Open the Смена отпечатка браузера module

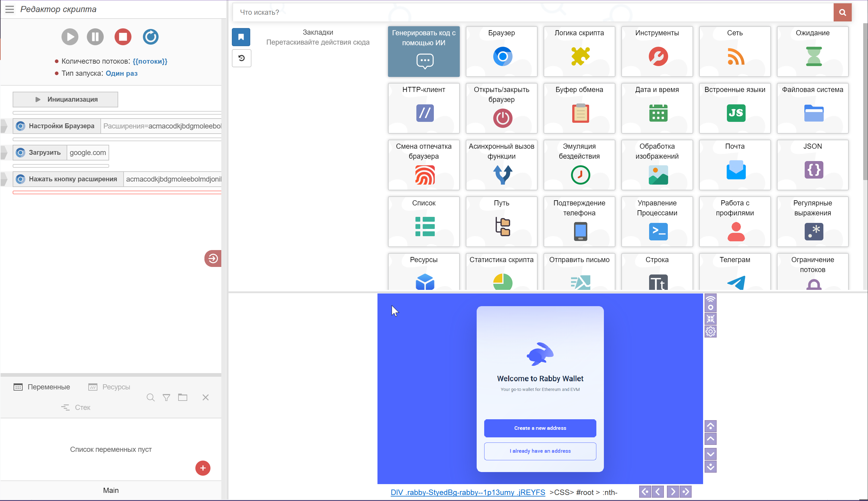(x=424, y=165)
